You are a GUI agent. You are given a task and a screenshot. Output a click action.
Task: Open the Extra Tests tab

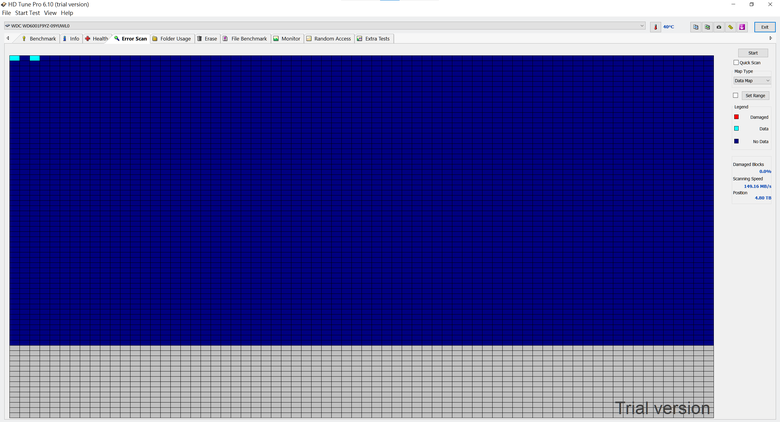point(374,38)
